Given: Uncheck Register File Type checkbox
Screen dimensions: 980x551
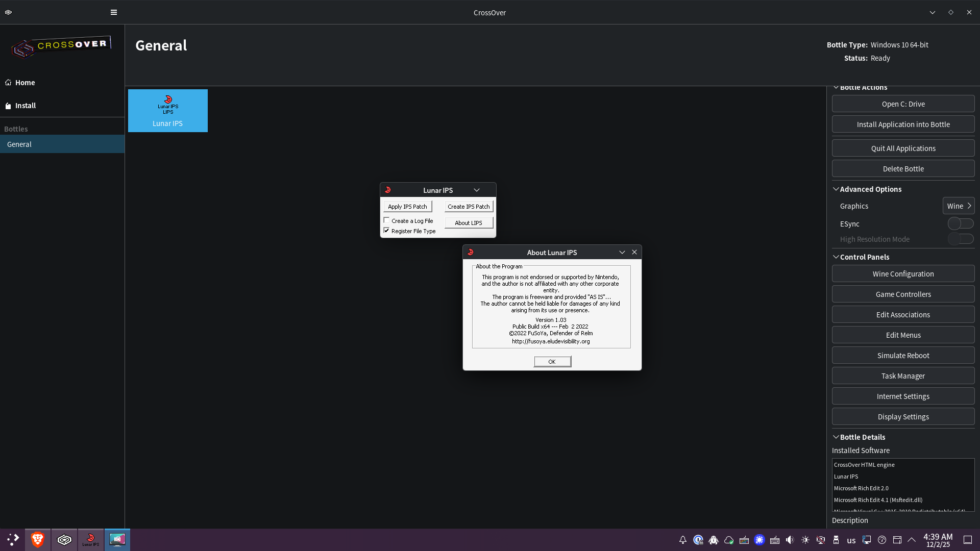Looking at the screenshot, I should tap(386, 231).
